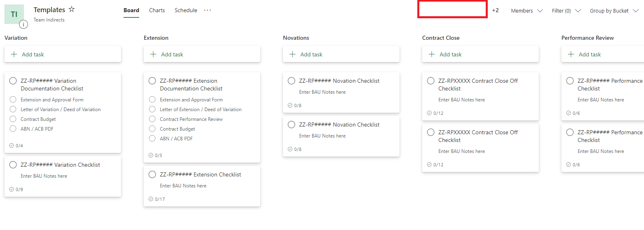644x230 pixels.
Task: Add task in the Extension bucket
Action: (202, 54)
